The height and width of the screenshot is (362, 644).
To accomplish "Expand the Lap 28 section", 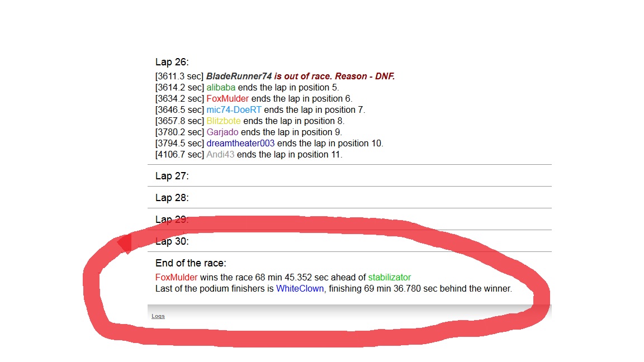I will point(172,198).
